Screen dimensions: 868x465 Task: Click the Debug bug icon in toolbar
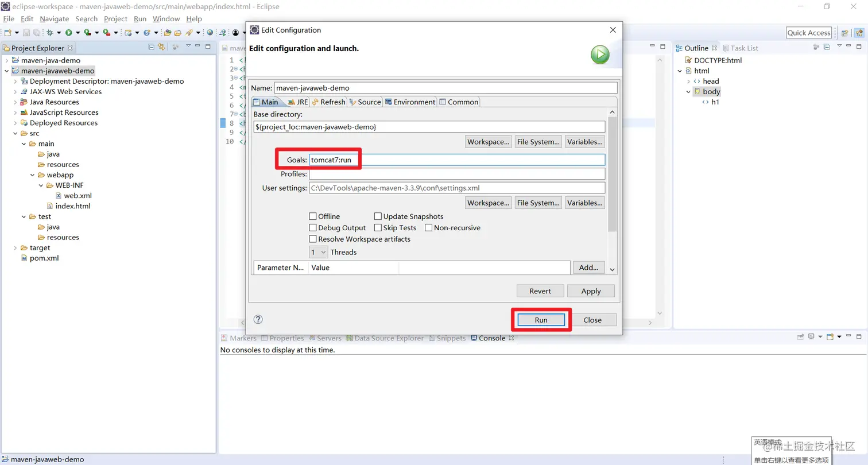[50, 33]
